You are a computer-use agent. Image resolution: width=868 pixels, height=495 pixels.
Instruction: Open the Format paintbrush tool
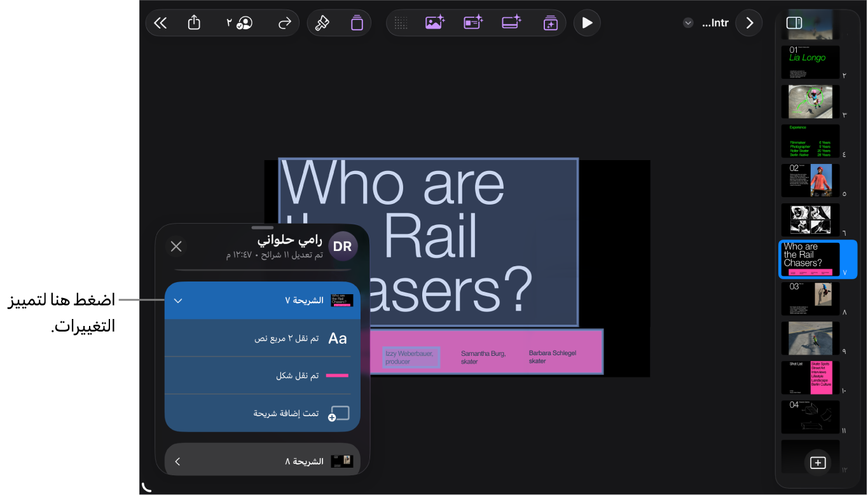pyautogui.click(x=322, y=23)
